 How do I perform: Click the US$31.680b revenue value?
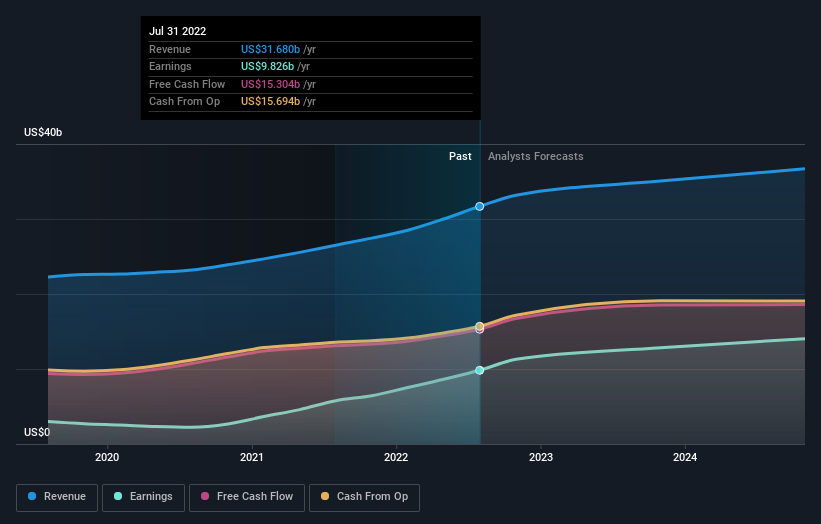pos(270,49)
